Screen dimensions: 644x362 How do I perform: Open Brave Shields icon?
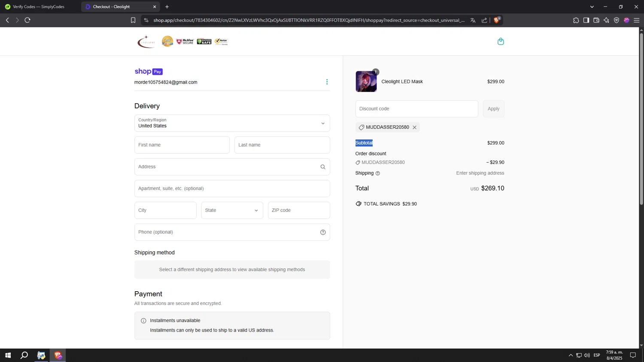[497, 20]
